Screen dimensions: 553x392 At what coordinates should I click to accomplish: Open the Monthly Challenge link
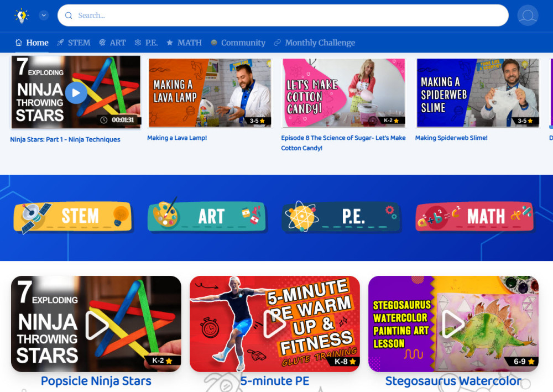click(314, 43)
